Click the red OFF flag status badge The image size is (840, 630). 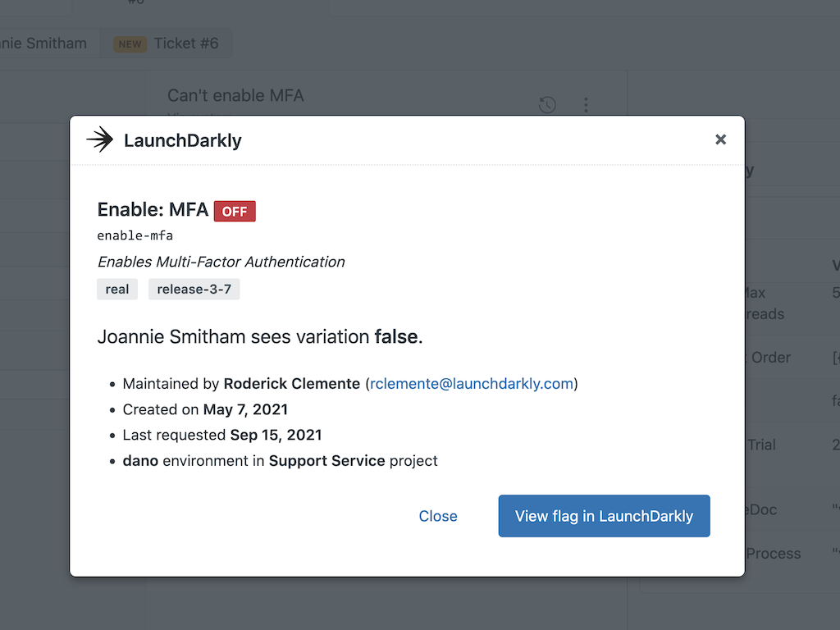tap(235, 211)
